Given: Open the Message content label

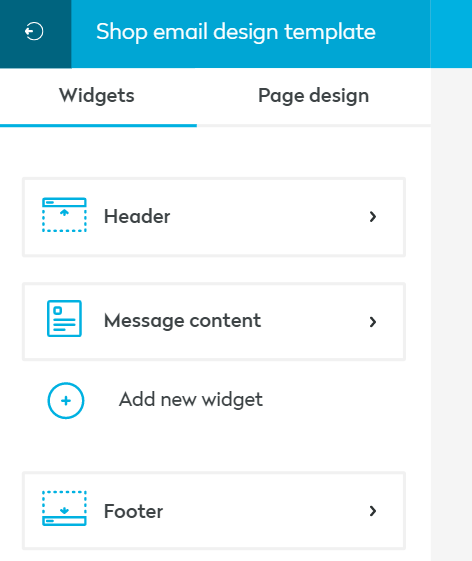Looking at the screenshot, I should tap(183, 321).
